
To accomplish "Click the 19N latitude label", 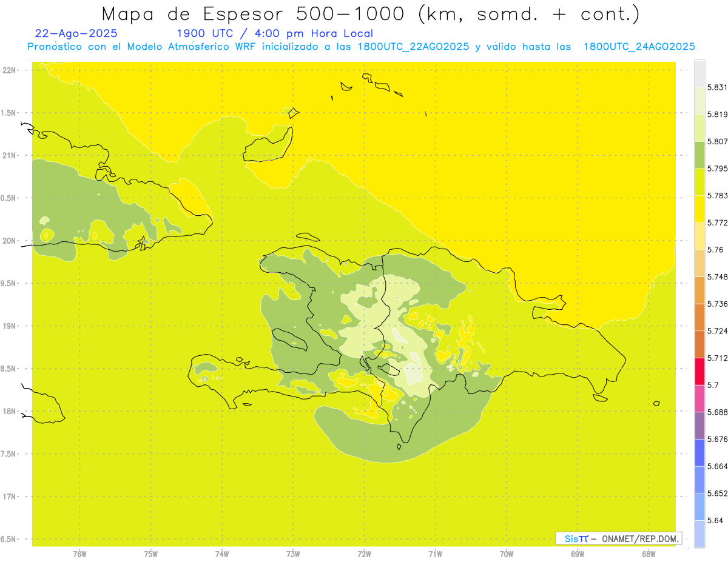I will point(10,326).
